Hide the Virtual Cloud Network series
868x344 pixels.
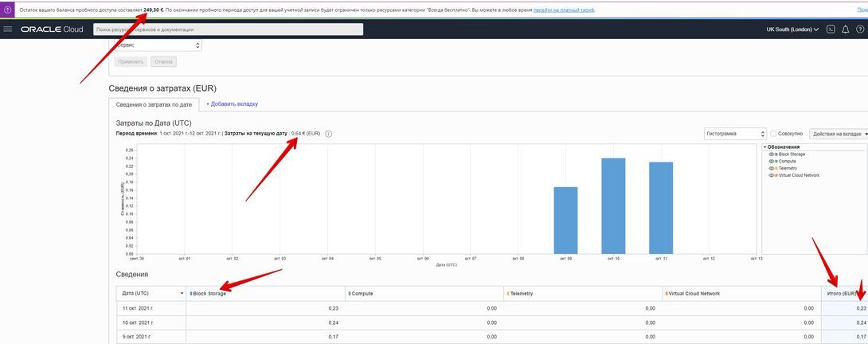(x=771, y=175)
